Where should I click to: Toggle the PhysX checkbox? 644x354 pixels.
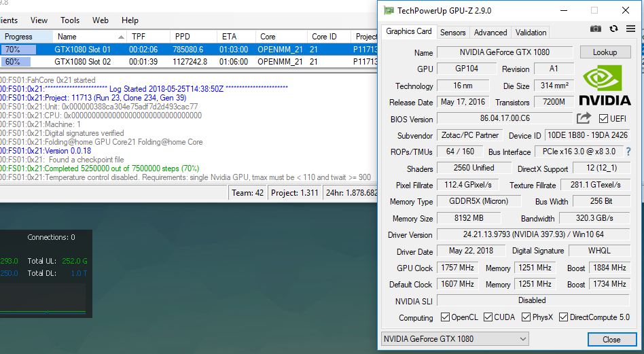click(x=526, y=317)
